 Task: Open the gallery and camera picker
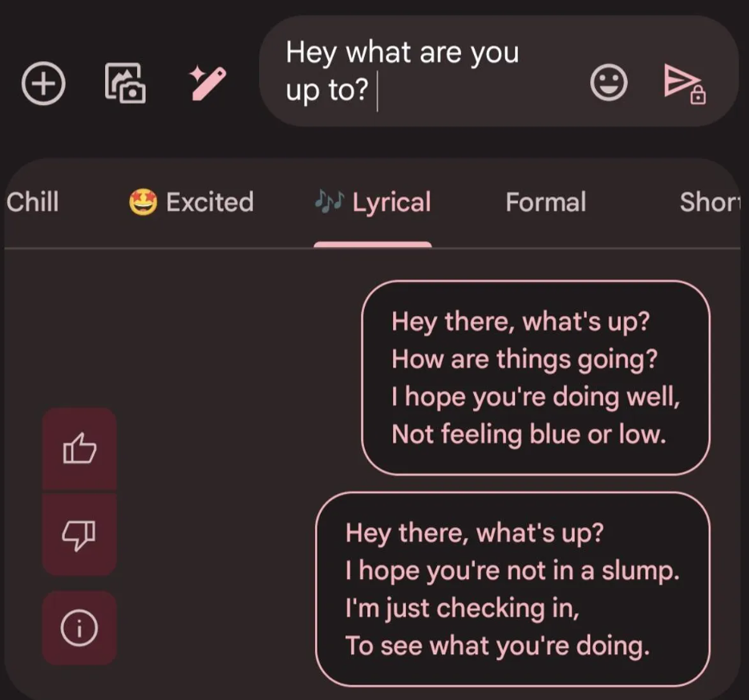click(125, 83)
